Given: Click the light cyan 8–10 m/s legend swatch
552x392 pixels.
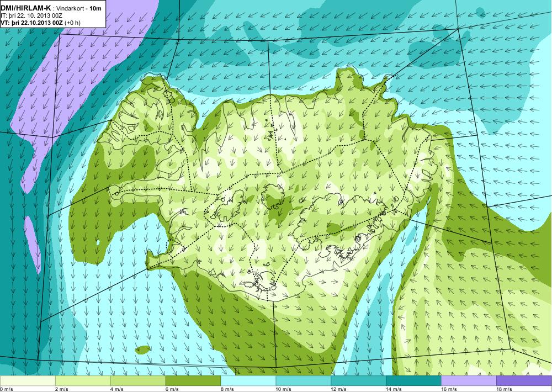Looking at the screenshot, I should click(x=248, y=381).
